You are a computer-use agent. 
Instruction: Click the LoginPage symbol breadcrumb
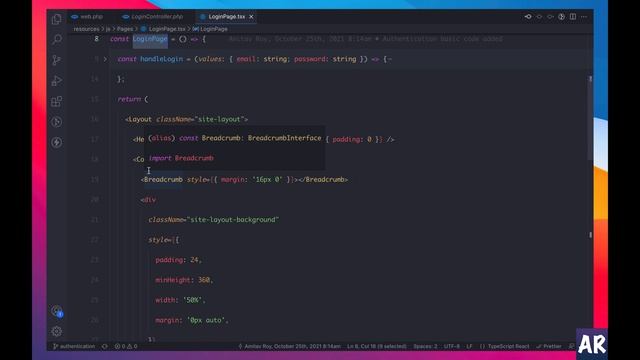click(x=210, y=29)
